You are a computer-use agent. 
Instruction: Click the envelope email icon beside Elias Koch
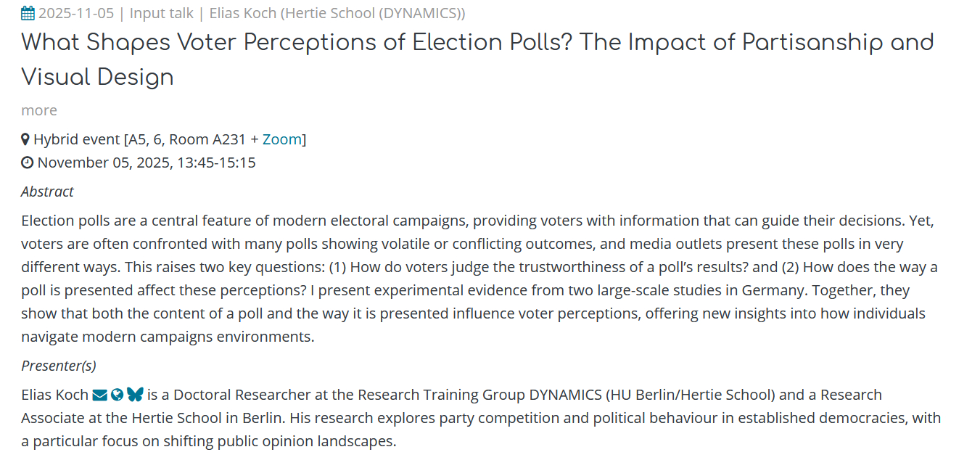(100, 395)
